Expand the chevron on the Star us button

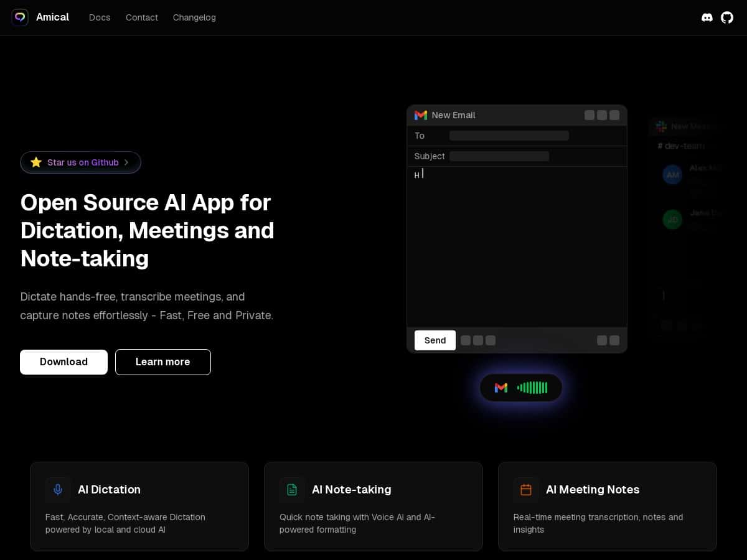click(126, 162)
